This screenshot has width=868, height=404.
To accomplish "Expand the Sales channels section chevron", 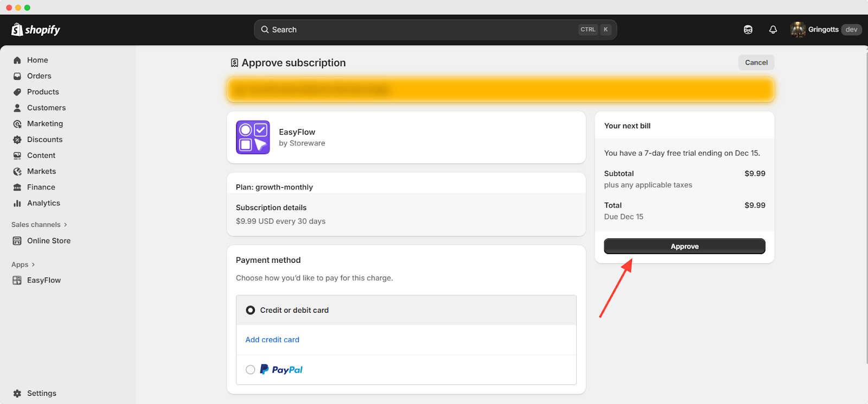I will pyautogui.click(x=66, y=225).
